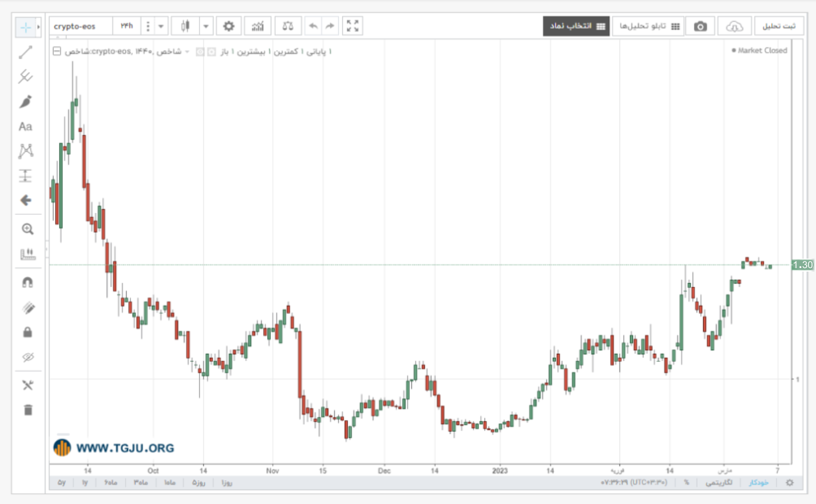Select the trend line drawing tool
The image size is (816, 504).
click(26, 52)
